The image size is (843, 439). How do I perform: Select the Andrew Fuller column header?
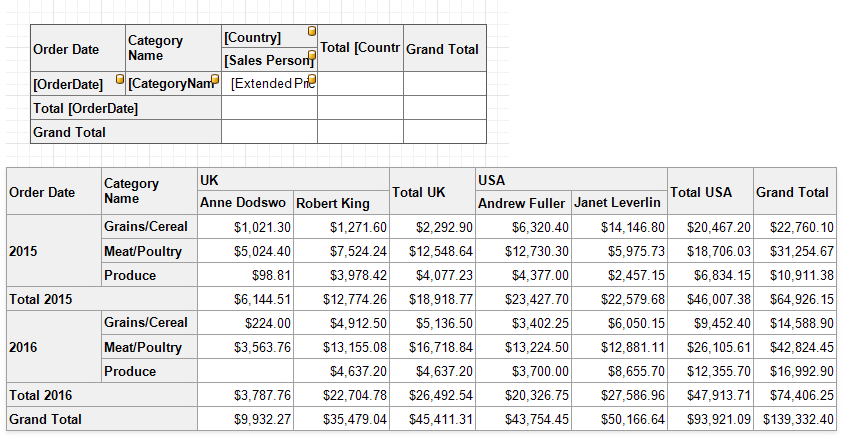tap(522, 203)
